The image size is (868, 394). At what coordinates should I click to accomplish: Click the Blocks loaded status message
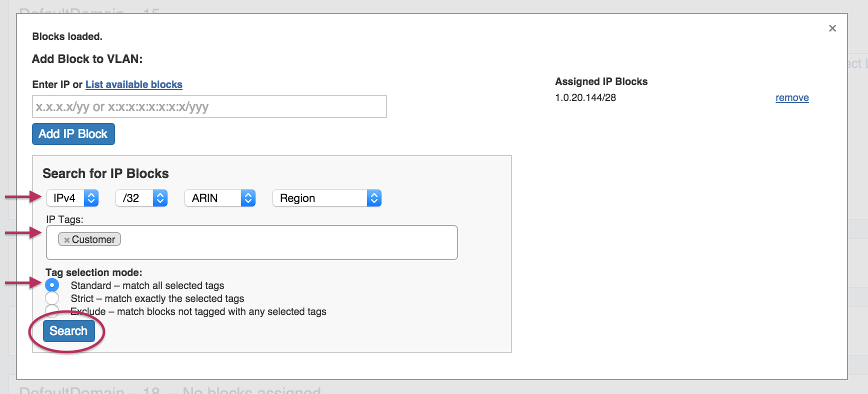pos(67,36)
